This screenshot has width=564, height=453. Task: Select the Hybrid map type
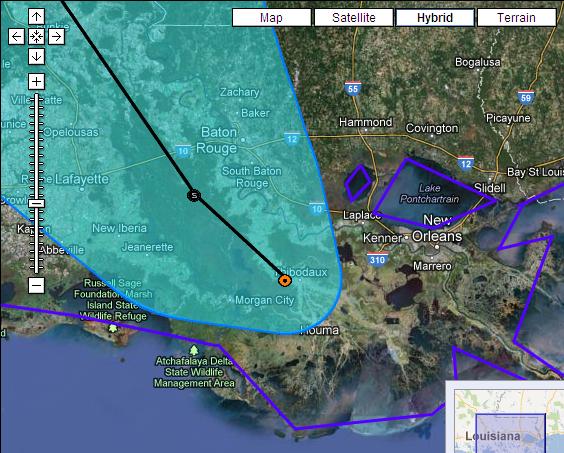[x=435, y=17]
